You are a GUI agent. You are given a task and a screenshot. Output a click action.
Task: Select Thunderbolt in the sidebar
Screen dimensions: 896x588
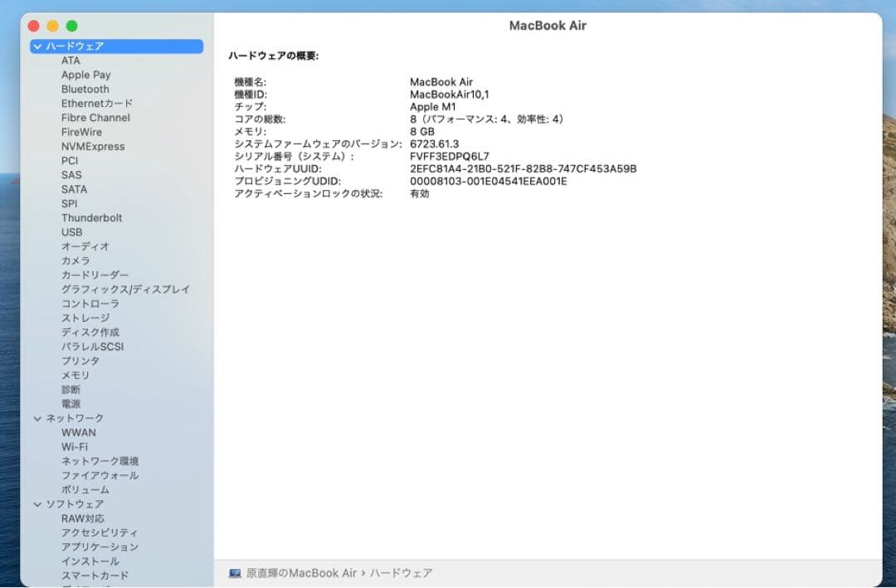click(93, 217)
